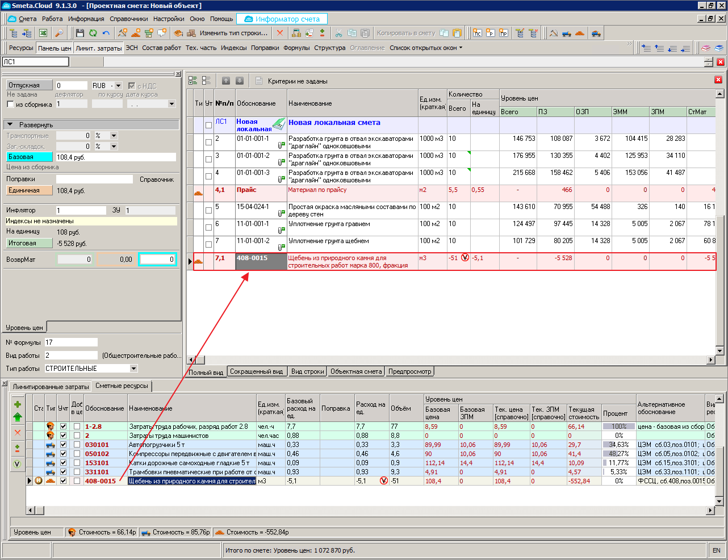Viewport: 728px width, 560px height.
Task: Click the pink books icon at toolbar right
Action: pos(706,48)
